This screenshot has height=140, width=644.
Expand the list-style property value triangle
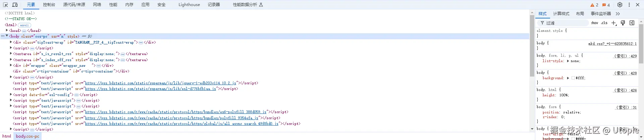[568, 61]
